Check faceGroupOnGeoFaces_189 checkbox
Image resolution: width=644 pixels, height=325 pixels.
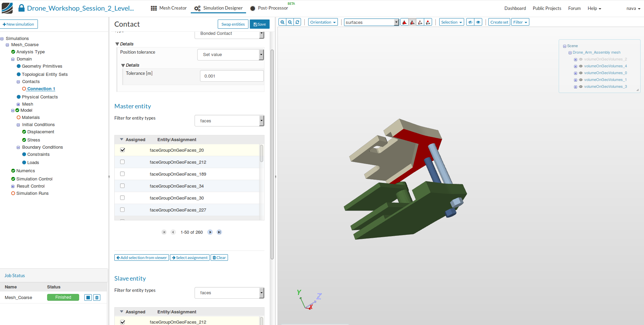(123, 174)
